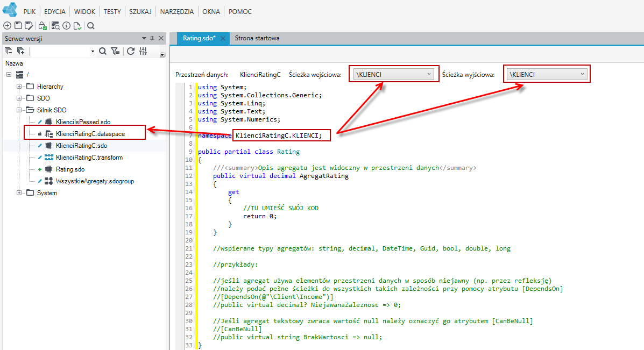Screen dimensions: 644x350
Task: Click the search icon in Serwer wersji toolbar
Action: click(103, 51)
